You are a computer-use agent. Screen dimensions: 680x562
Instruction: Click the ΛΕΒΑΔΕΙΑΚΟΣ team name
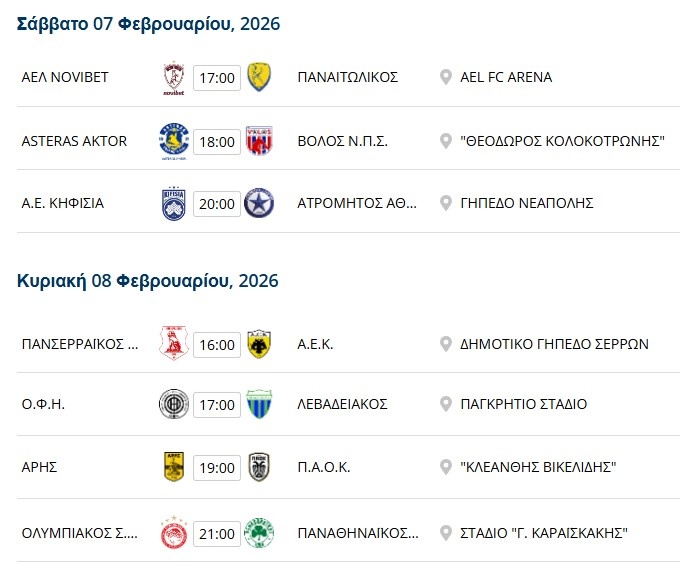342,404
